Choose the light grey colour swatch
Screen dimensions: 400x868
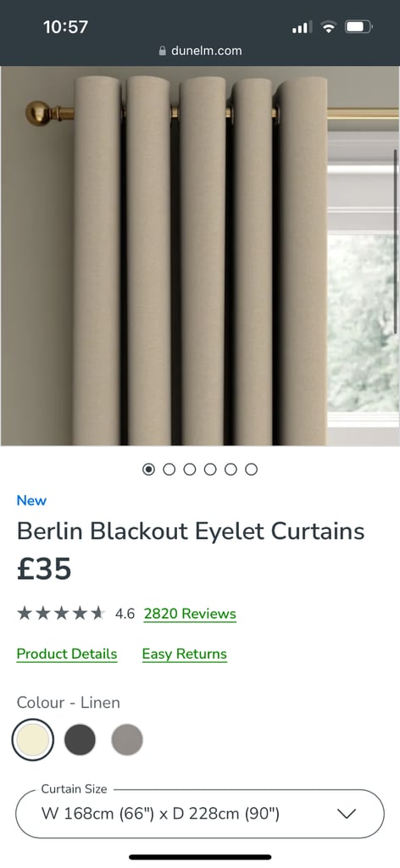127,739
